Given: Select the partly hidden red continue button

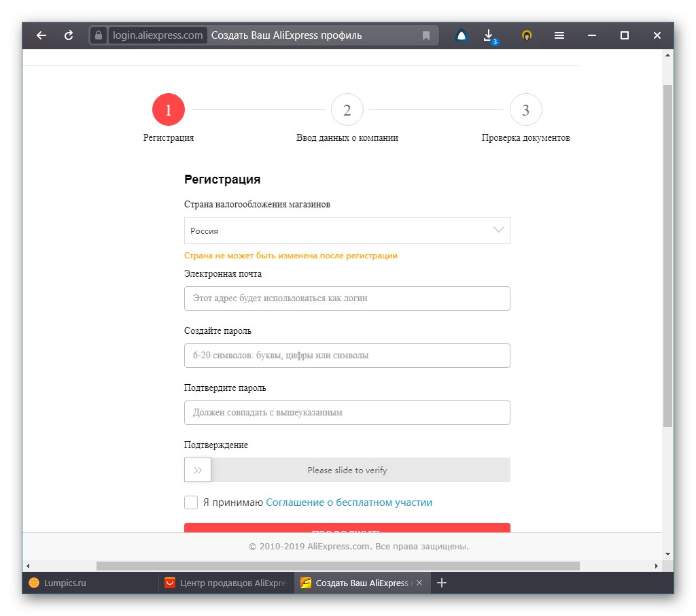Looking at the screenshot, I should tap(347, 528).
